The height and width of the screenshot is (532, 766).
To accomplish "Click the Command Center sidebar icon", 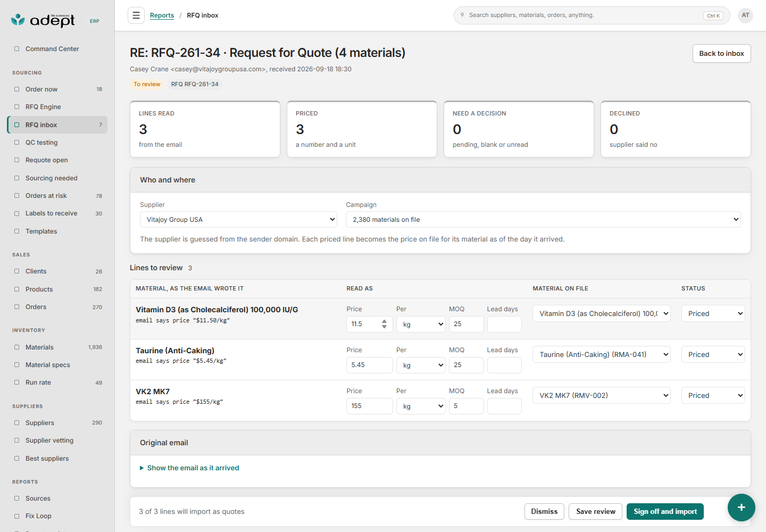I will (16, 49).
